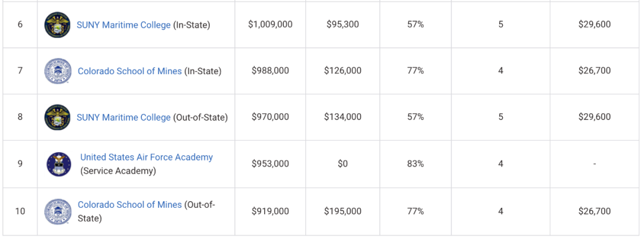Click the $95,300 cost cell
The image size is (644, 240).
point(342,24)
